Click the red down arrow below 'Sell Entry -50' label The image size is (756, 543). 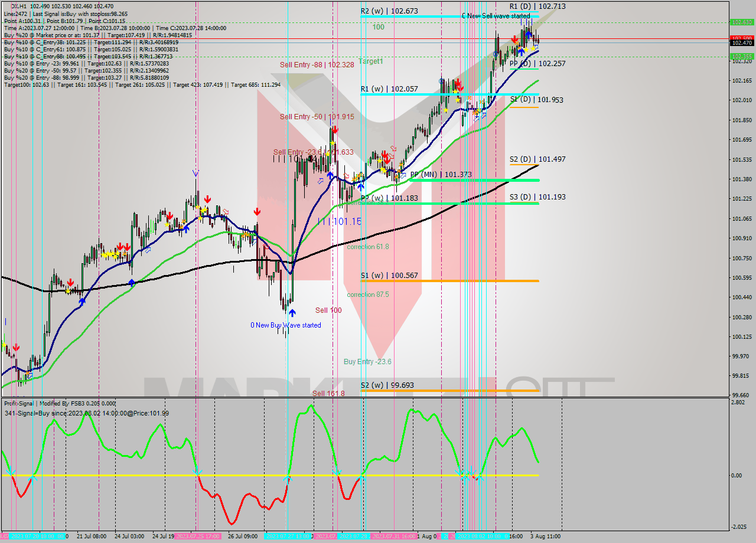[x=335, y=129]
